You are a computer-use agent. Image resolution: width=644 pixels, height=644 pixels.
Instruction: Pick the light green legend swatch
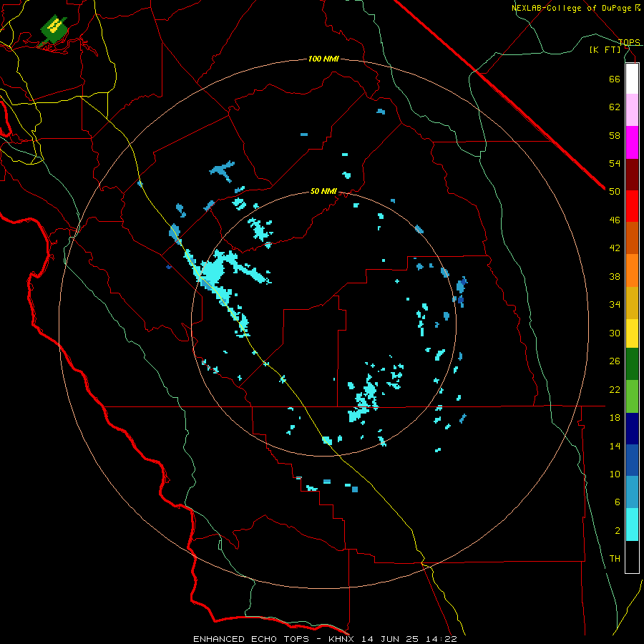tap(632, 396)
